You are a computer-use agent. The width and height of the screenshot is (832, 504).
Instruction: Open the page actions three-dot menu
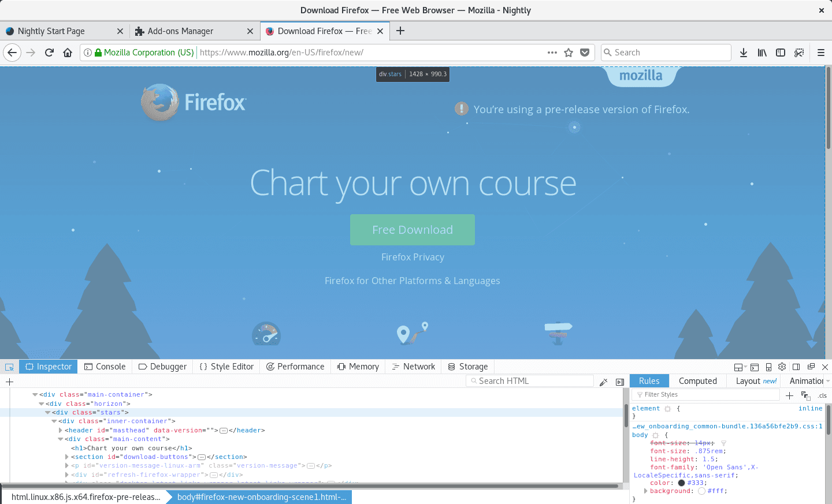[552, 53]
